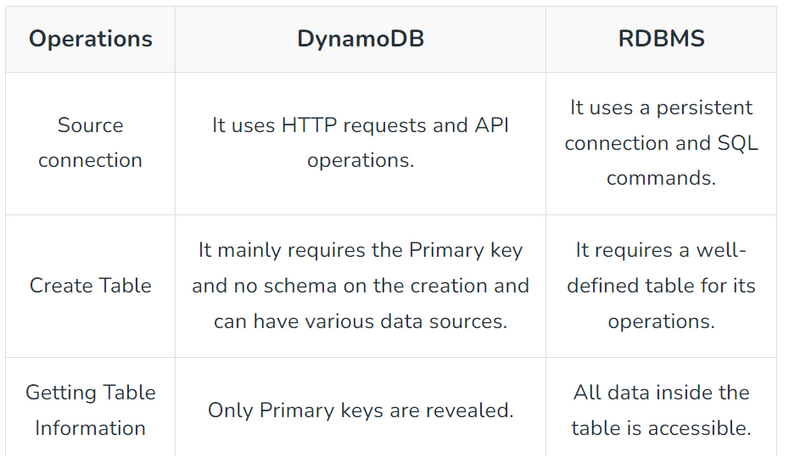Select the "Create Table" row label
The height and width of the screenshot is (456, 800).
coord(90,285)
